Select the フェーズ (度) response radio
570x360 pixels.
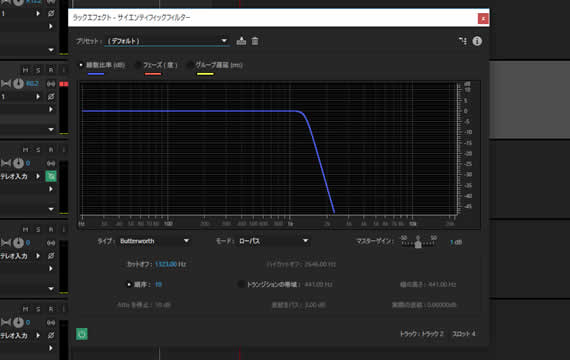(138, 65)
